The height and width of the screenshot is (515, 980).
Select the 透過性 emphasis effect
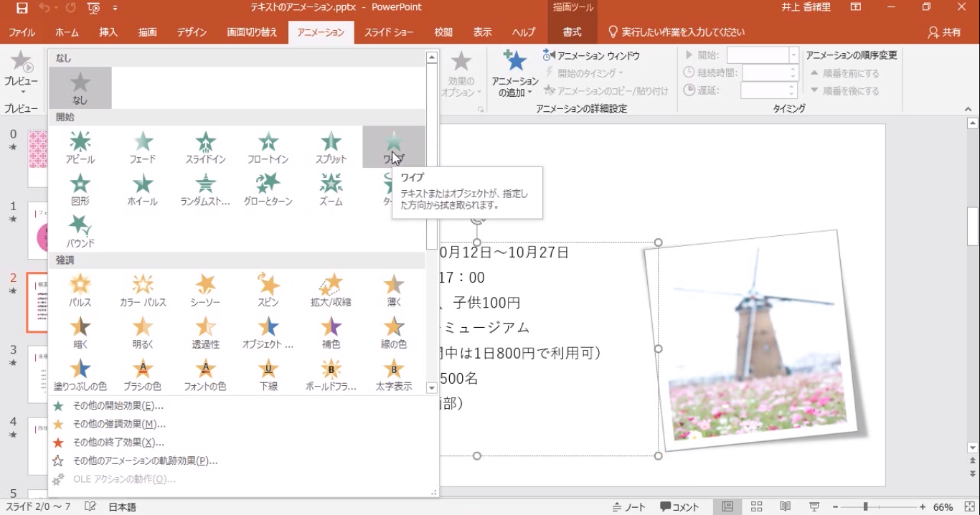tap(205, 332)
